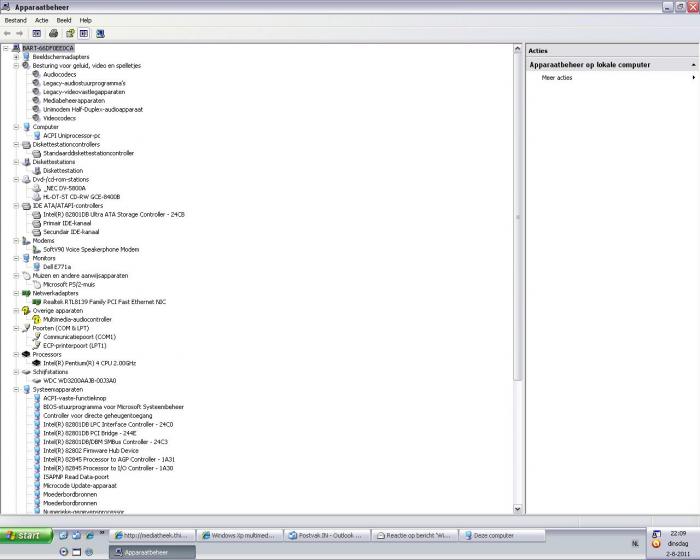This screenshot has height=560, width=700.
Task: Select ISAPNP Read Data-poort
Action: [x=76, y=477]
